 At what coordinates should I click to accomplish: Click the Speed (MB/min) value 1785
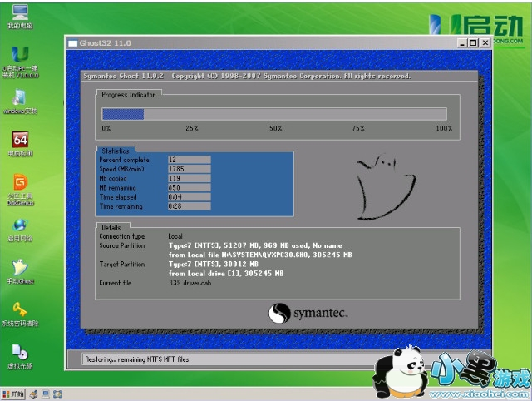190,169
